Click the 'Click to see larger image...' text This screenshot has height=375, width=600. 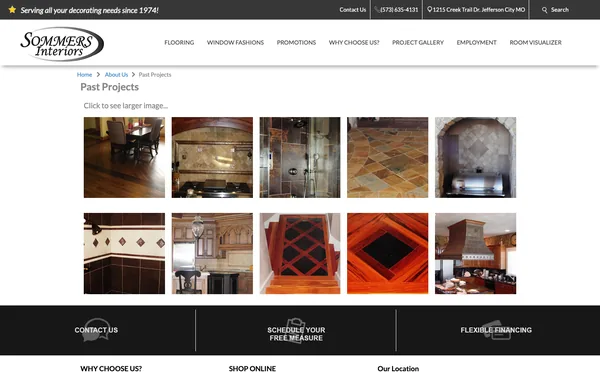(x=126, y=106)
